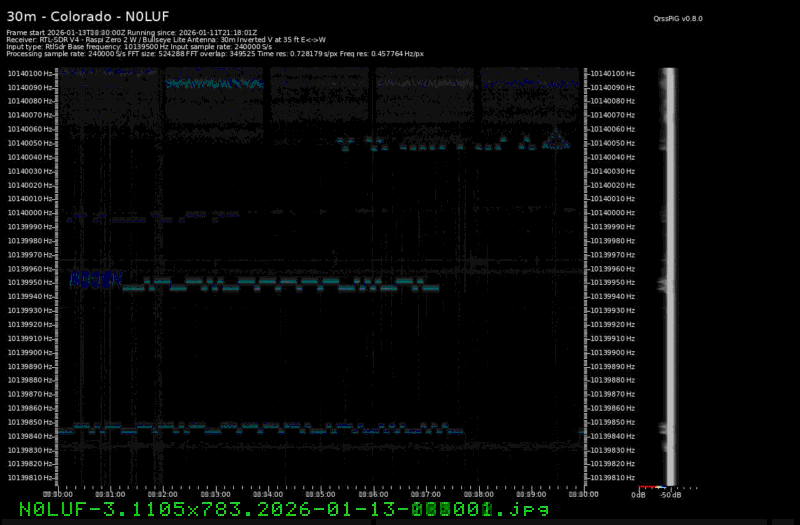Image resolution: width=800 pixels, height=525 pixels.
Task: Click the cyan signal at top near 10140090 Hz
Action: (213, 85)
